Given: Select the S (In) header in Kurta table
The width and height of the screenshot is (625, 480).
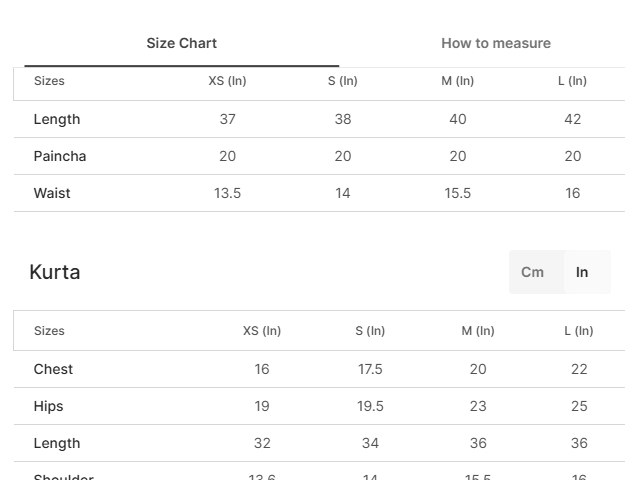Looking at the screenshot, I should coord(370,331).
